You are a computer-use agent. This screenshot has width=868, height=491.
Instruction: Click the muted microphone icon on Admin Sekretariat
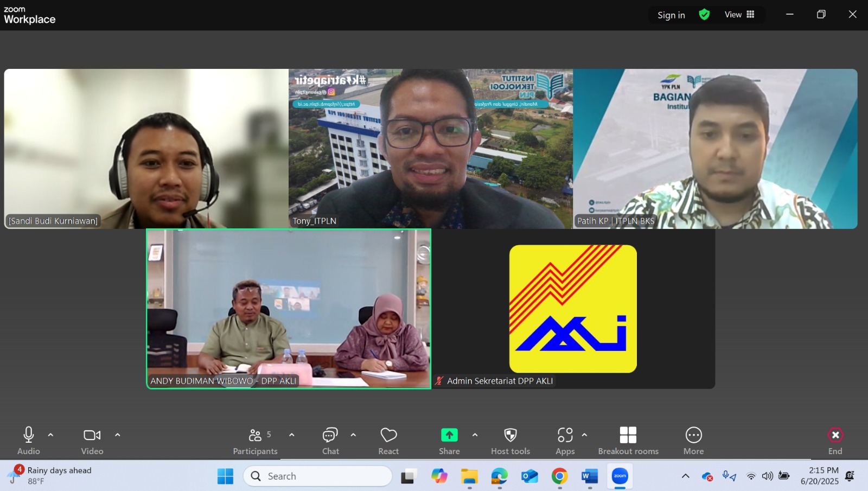(x=439, y=381)
